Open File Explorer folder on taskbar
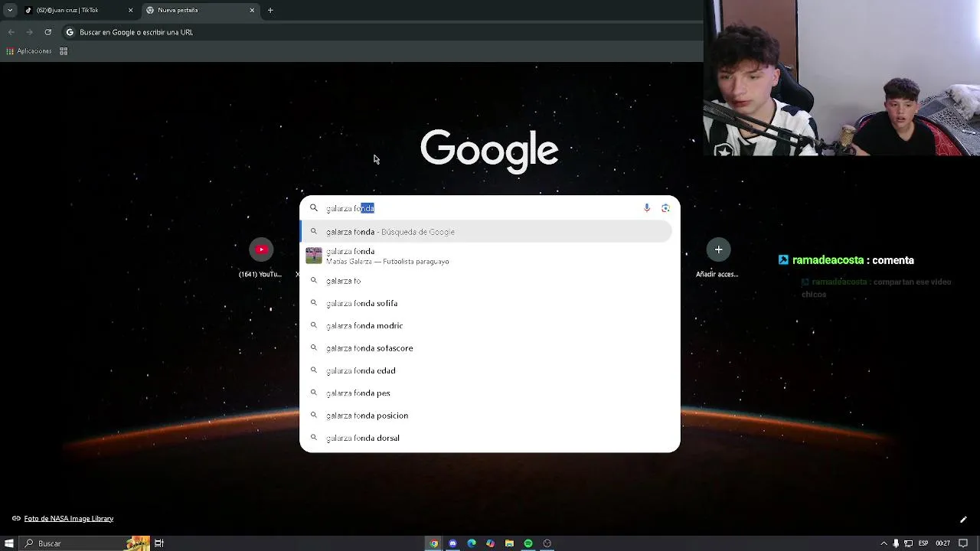 click(509, 543)
